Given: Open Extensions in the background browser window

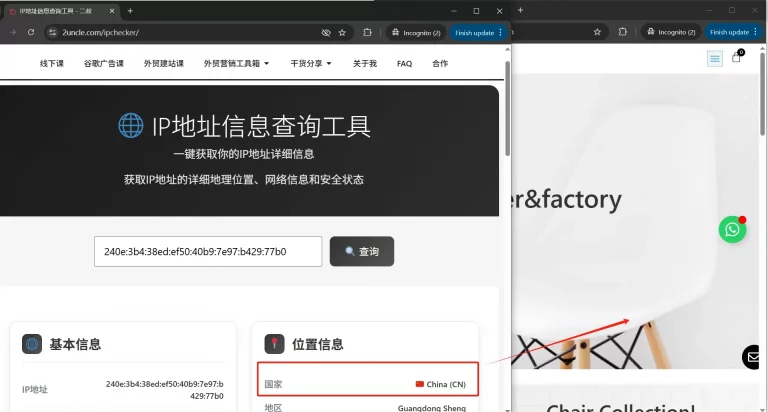Looking at the screenshot, I should 623,32.
